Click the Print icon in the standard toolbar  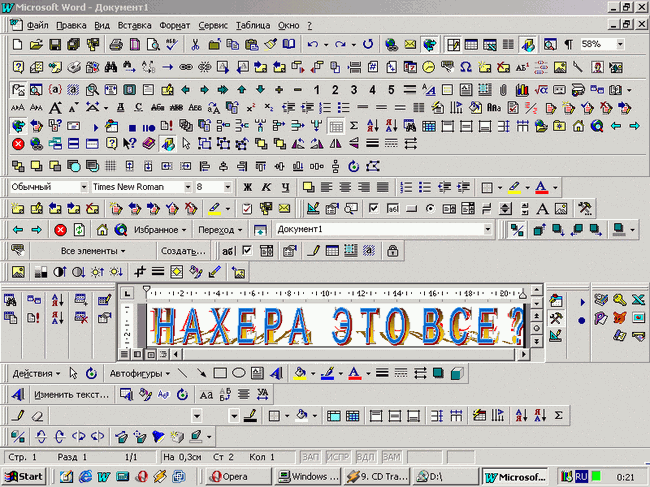[x=116, y=44]
